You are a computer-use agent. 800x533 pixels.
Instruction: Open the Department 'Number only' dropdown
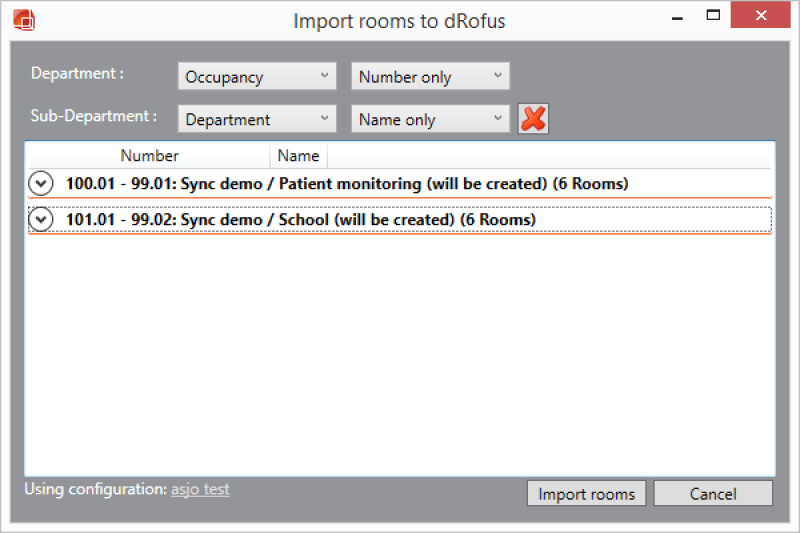pyautogui.click(x=431, y=77)
